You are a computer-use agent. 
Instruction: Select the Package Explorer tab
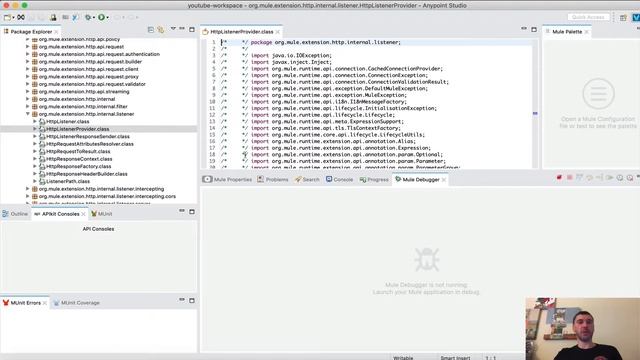(31, 31)
